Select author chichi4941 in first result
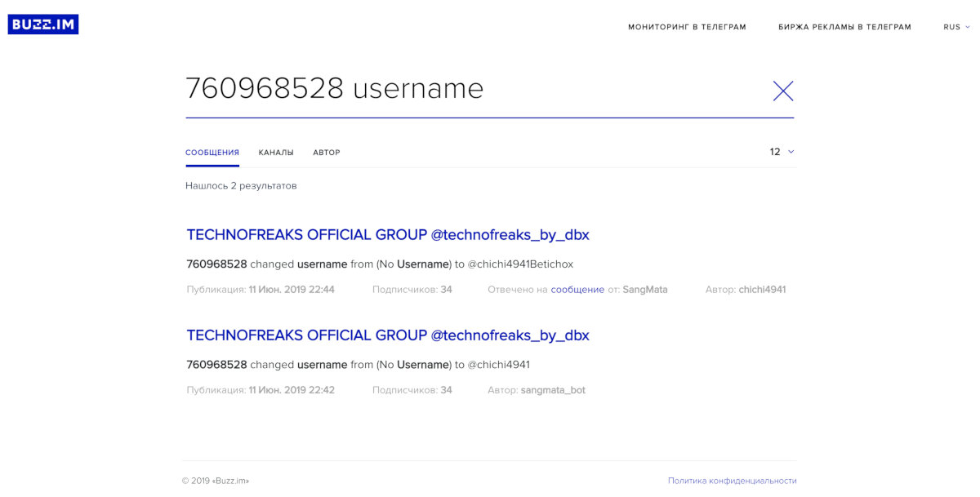The width and height of the screenshot is (980, 497). point(762,290)
